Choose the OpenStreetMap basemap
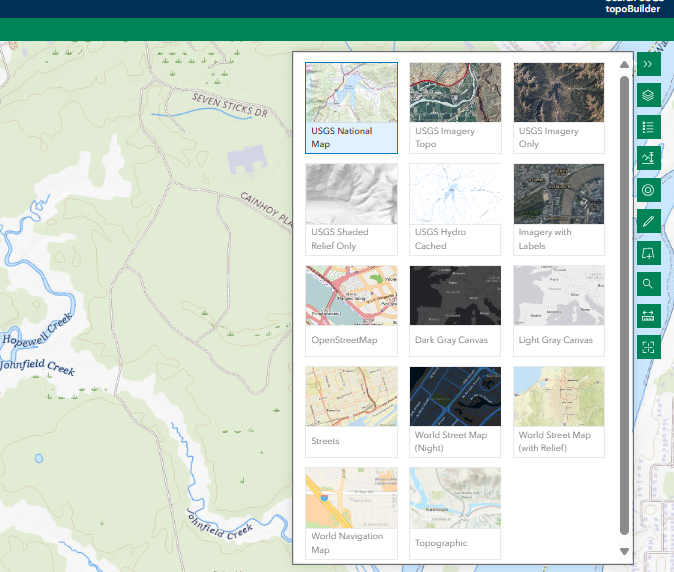 [x=351, y=311]
